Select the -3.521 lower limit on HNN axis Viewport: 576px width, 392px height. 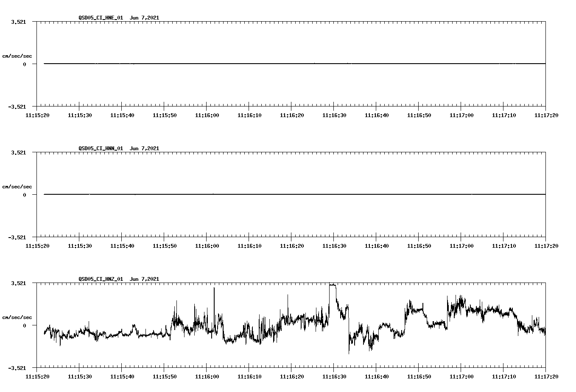17,237
